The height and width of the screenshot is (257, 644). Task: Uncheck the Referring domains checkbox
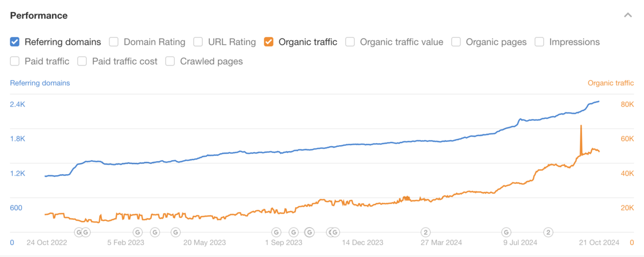pyautogui.click(x=15, y=42)
